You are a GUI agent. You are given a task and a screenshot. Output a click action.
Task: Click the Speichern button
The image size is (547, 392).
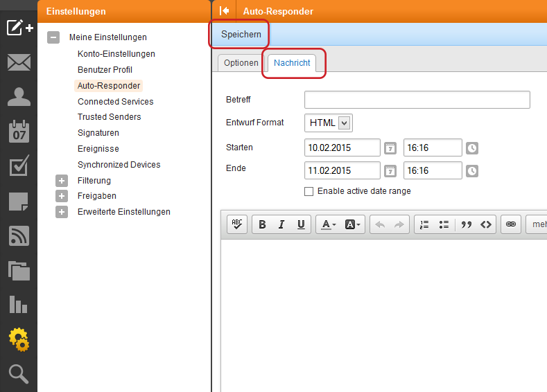click(241, 34)
